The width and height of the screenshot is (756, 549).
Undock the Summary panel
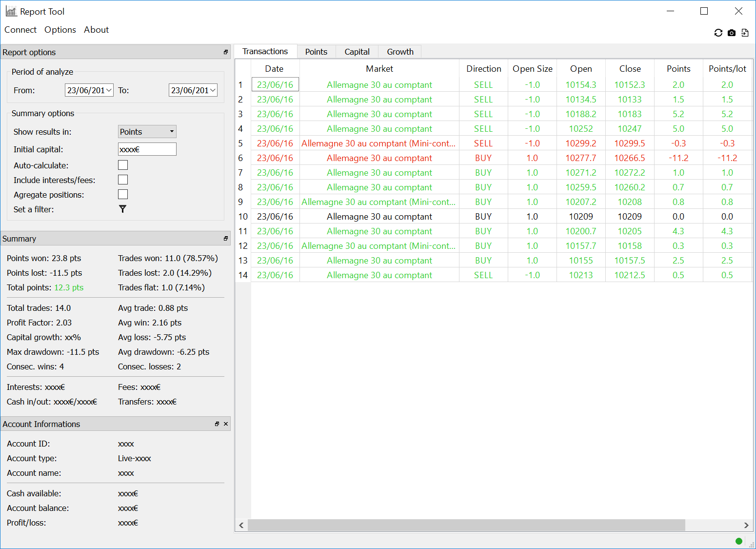coord(225,239)
